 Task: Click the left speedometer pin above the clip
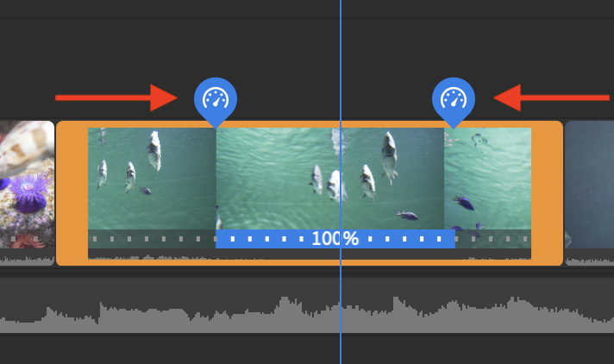click(216, 100)
